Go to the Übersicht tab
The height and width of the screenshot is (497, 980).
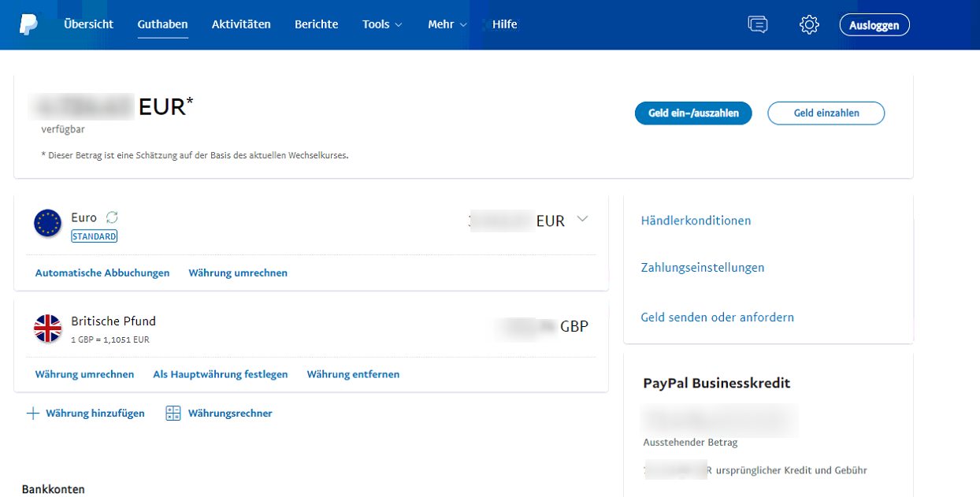[89, 24]
